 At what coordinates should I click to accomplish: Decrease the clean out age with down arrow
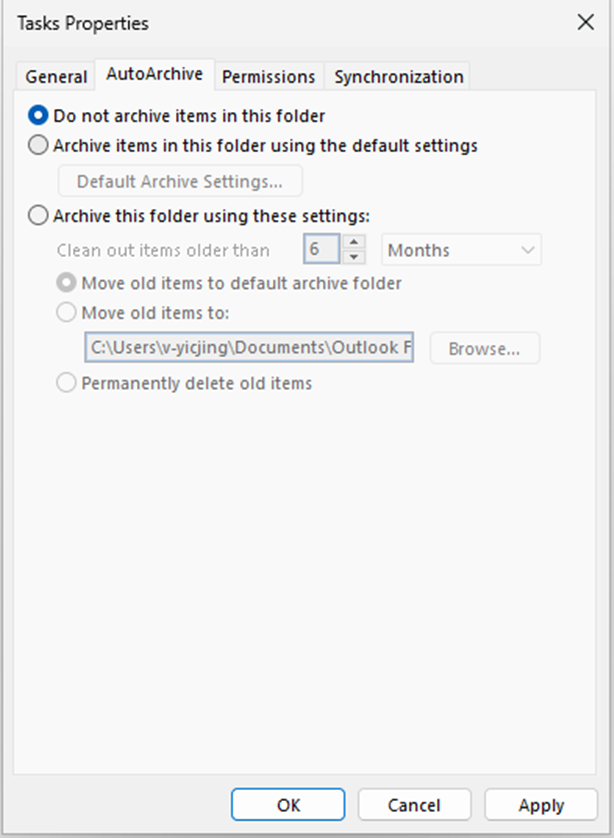352,256
